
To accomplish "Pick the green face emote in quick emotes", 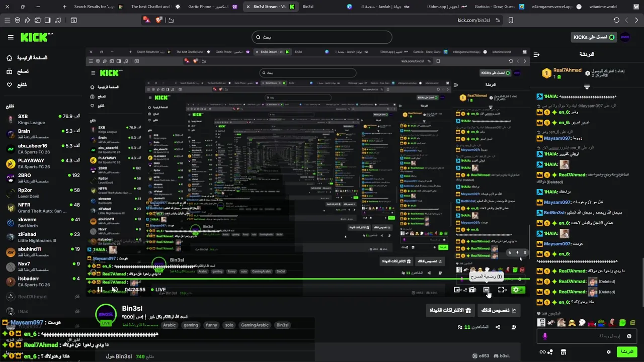I will click(623, 323).
